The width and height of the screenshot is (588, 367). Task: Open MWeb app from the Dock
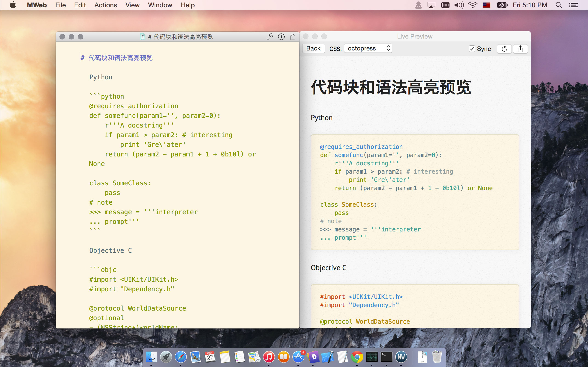[401, 357]
